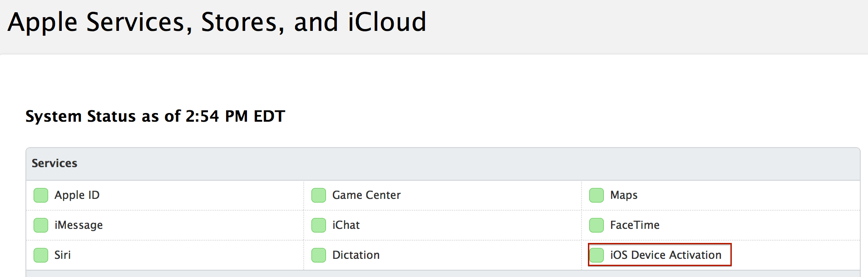Click the FaceTime status indicator icon
Image resolution: width=868 pixels, height=277 pixels.
pos(597,225)
